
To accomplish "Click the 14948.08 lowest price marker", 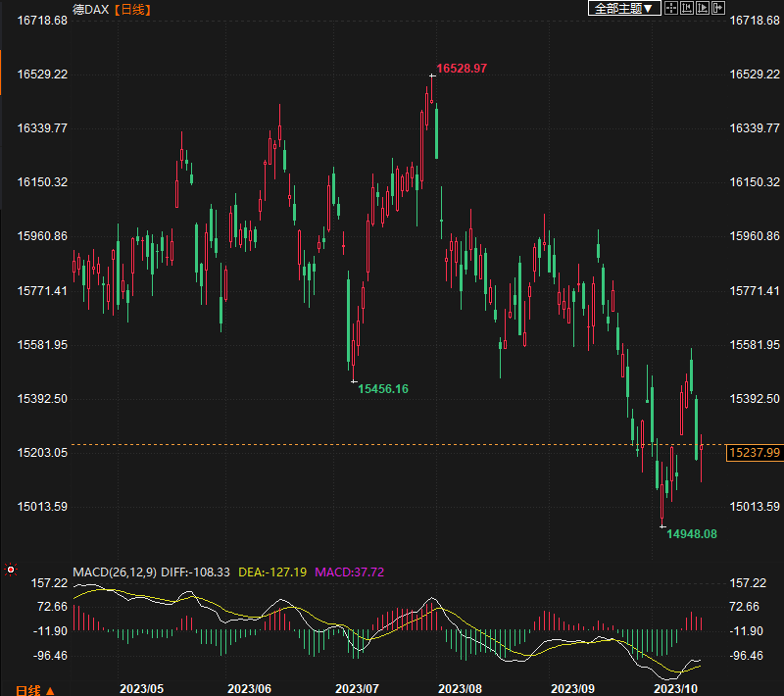I will pos(692,533).
